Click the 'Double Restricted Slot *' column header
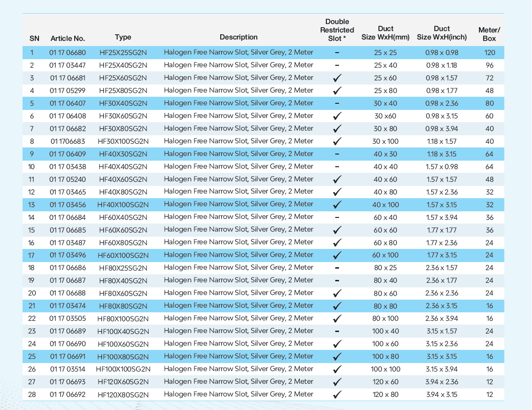The height and width of the screenshot is (410, 532). (337, 30)
